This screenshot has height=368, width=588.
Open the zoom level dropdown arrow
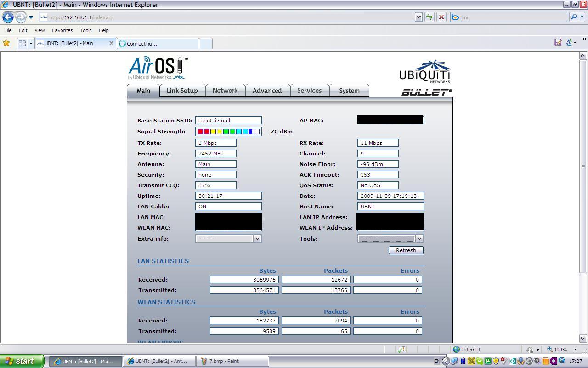coord(575,350)
